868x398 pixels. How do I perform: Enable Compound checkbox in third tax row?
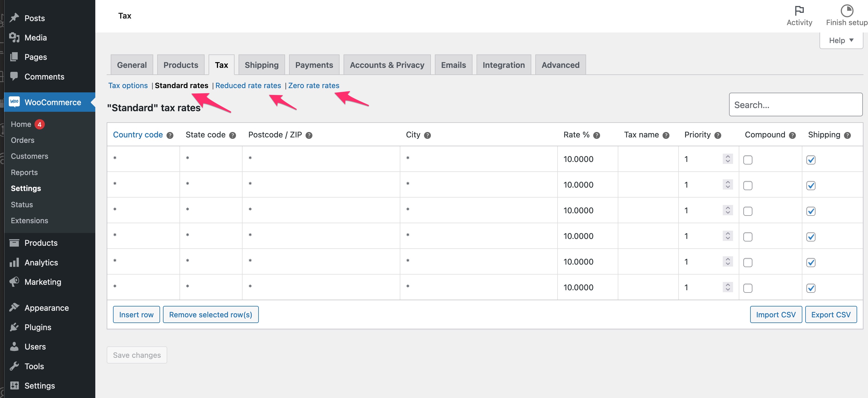point(747,211)
